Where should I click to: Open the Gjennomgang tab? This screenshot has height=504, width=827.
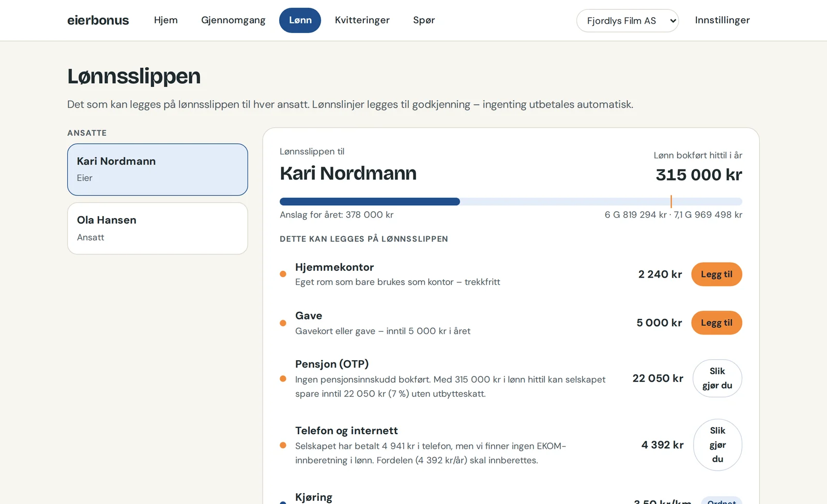(233, 20)
